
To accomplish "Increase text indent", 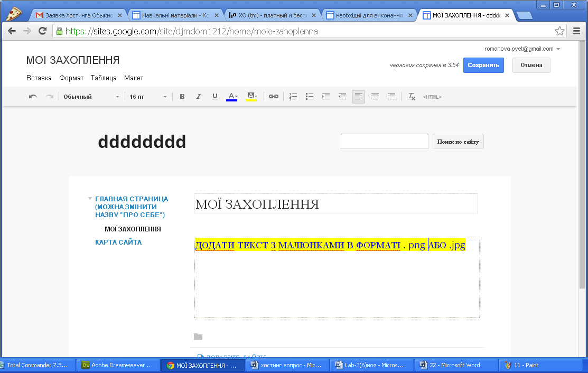I will pyautogui.click(x=326, y=97).
